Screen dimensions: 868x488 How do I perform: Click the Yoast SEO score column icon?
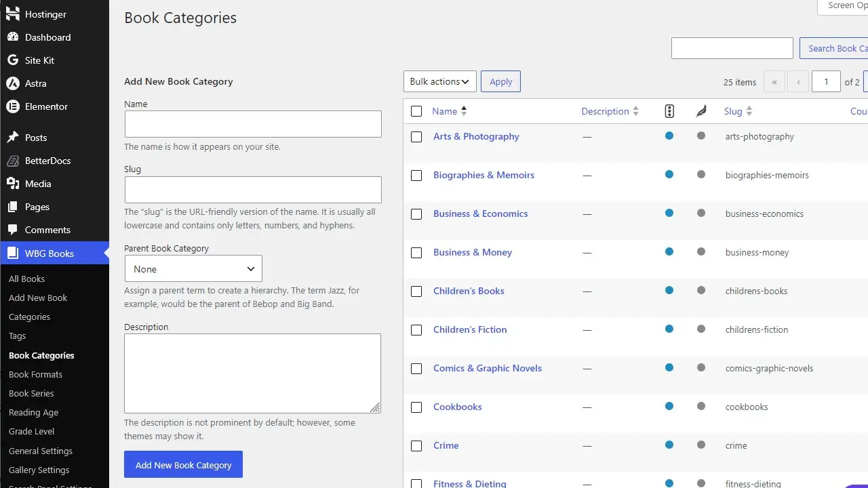pyautogui.click(x=669, y=111)
